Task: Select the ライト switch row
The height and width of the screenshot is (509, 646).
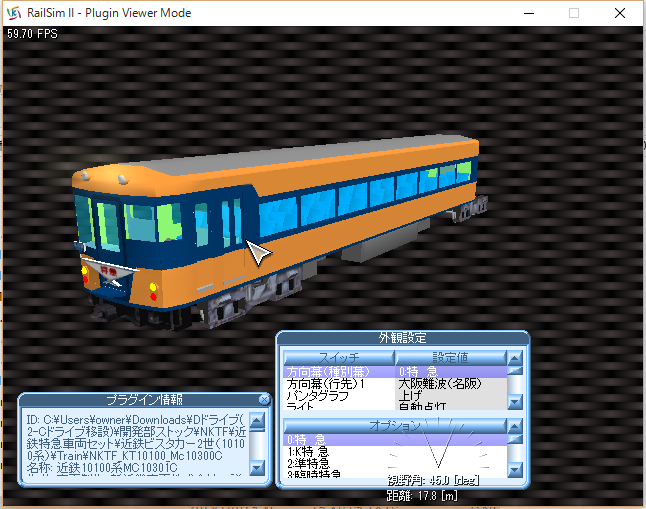Action: coord(339,406)
